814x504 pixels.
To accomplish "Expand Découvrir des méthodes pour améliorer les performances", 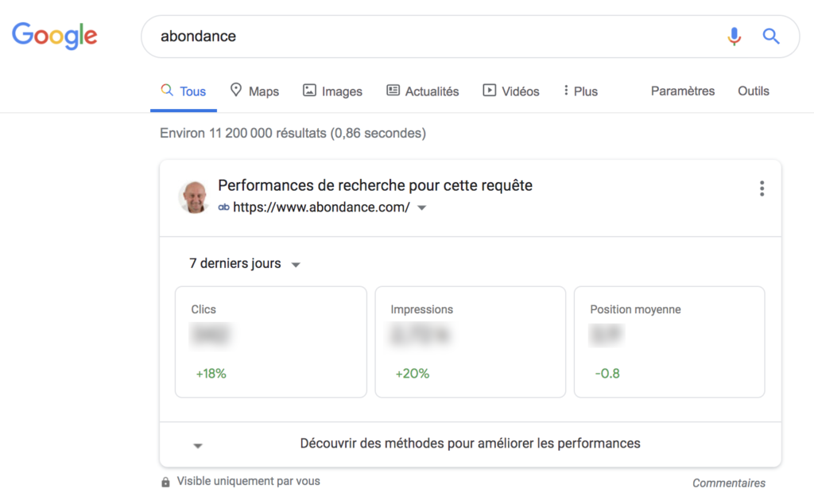I will pyautogui.click(x=470, y=444).
